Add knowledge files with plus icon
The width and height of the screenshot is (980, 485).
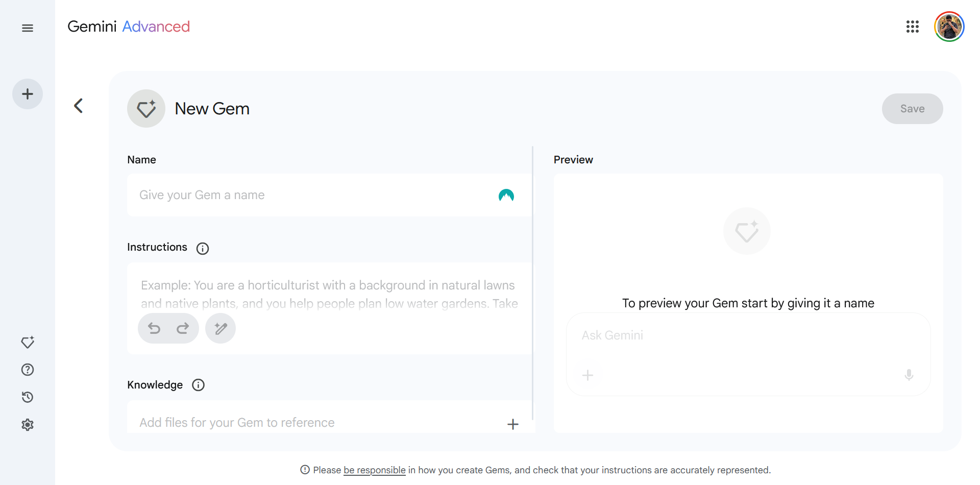tap(513, 424)
